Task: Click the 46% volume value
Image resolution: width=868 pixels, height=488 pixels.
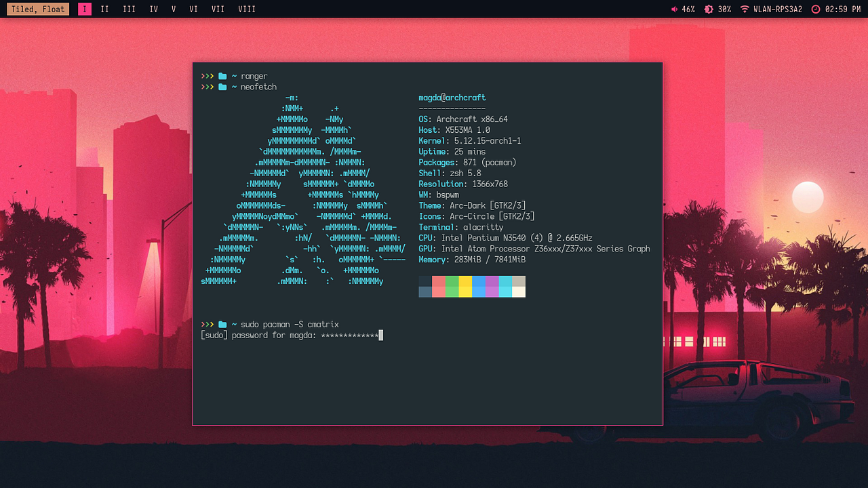Action: (688, 9)
